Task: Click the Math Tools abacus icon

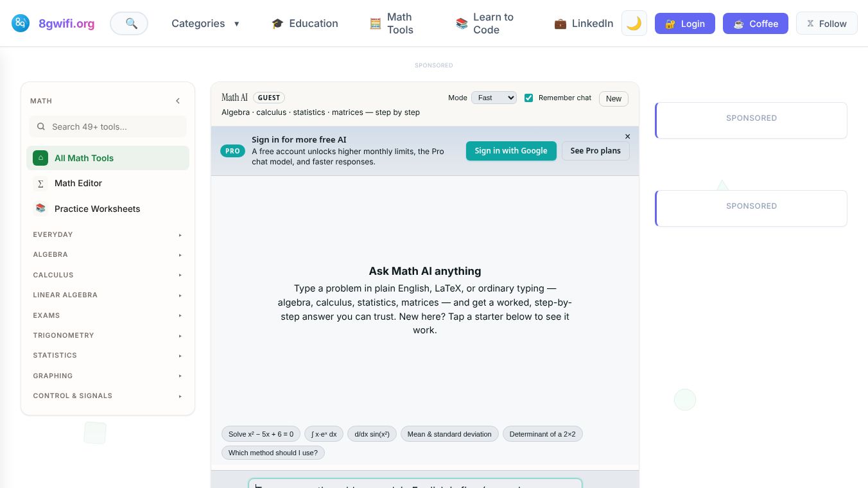Action: click(x=376, y=24)
